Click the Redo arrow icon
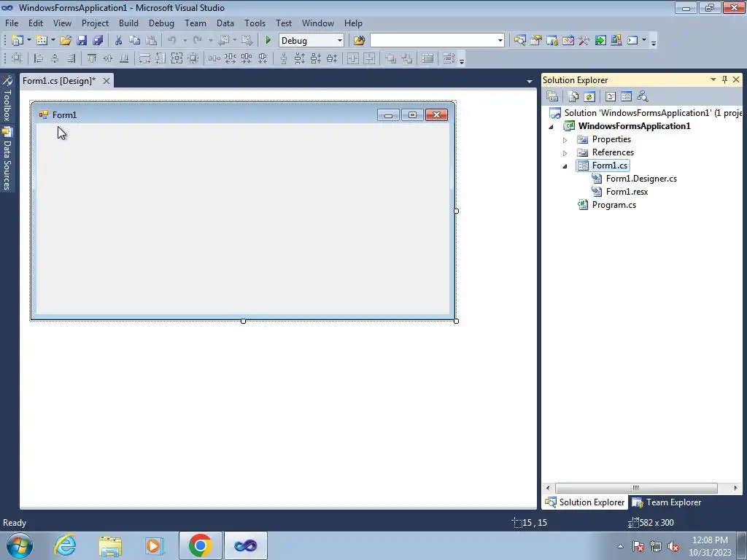This screenshot has height=560, width=747. [x=198, y=41]
